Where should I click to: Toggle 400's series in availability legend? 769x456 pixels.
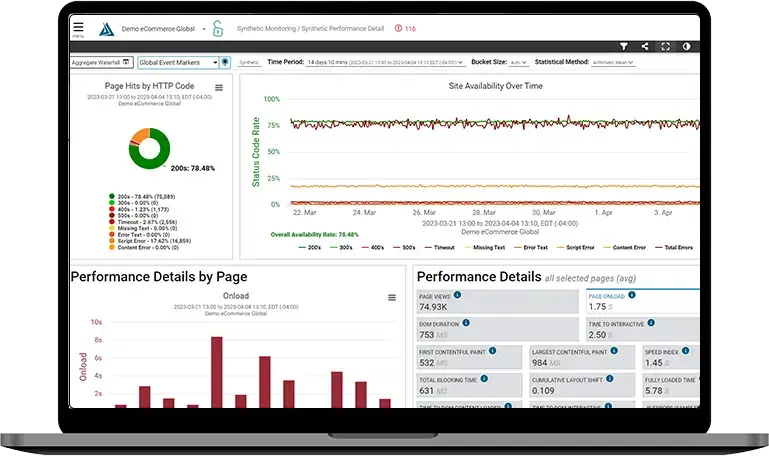tap(373, 248)
